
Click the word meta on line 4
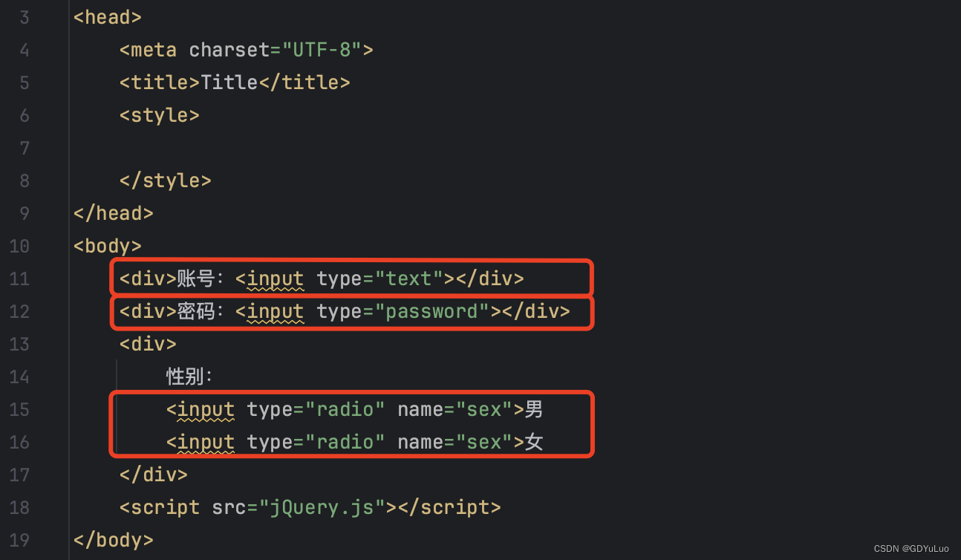[x=154, y=50]
